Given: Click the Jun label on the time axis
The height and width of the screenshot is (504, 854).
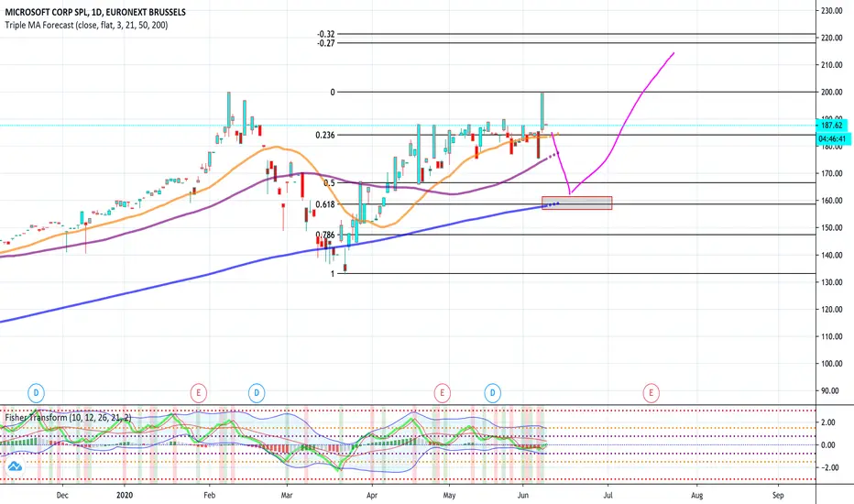Looking at the screenshot, I should pos(523,495).
